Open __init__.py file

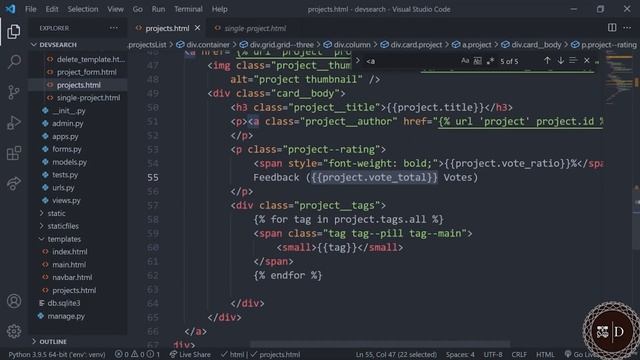click(x=69, y=111)
